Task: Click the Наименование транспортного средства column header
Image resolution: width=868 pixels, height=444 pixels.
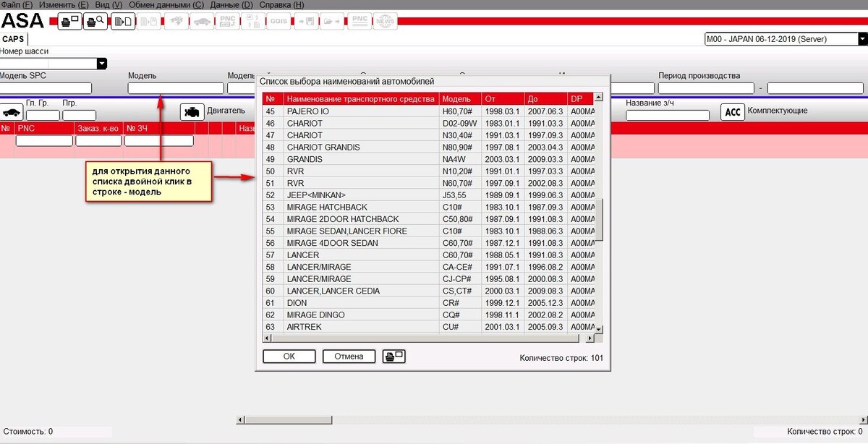Action: (x=360, y=99)
